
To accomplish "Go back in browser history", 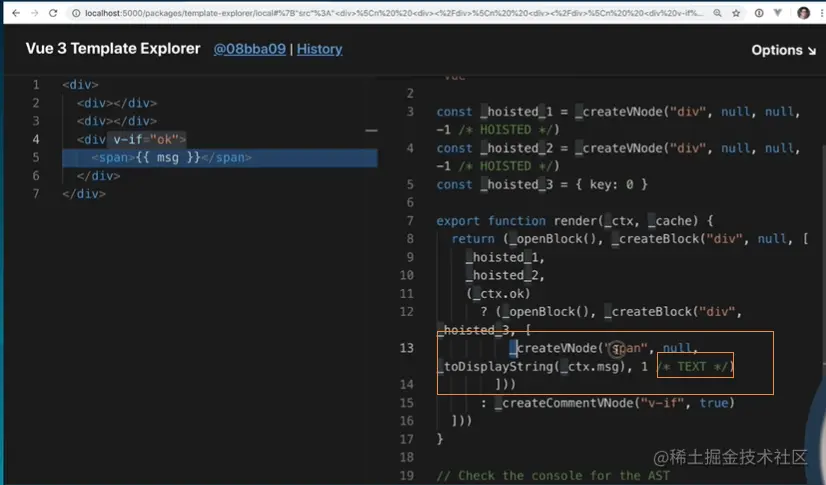I will [16, 13].
